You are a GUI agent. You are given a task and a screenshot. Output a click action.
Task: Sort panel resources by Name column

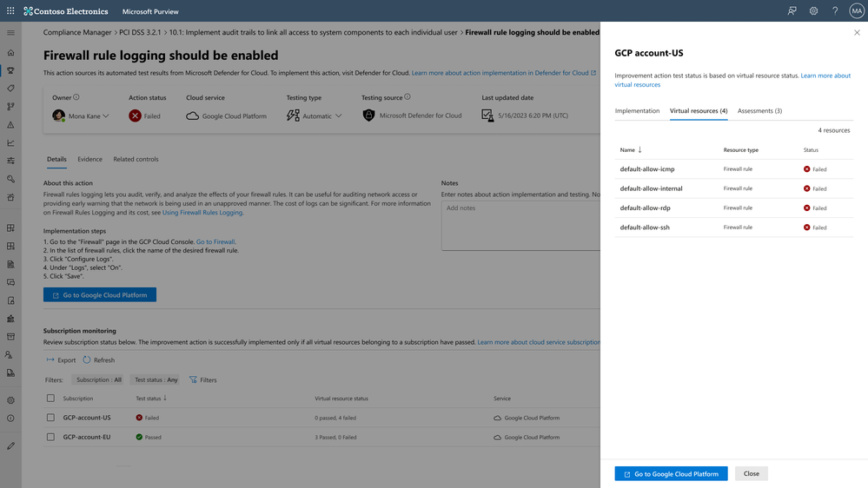click(x=631, y=150)
